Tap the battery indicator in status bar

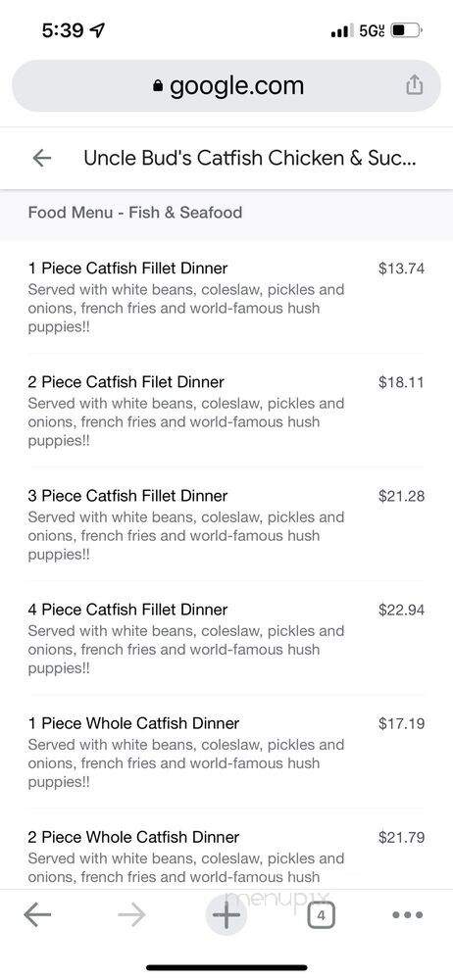click(x=407, y=30)
